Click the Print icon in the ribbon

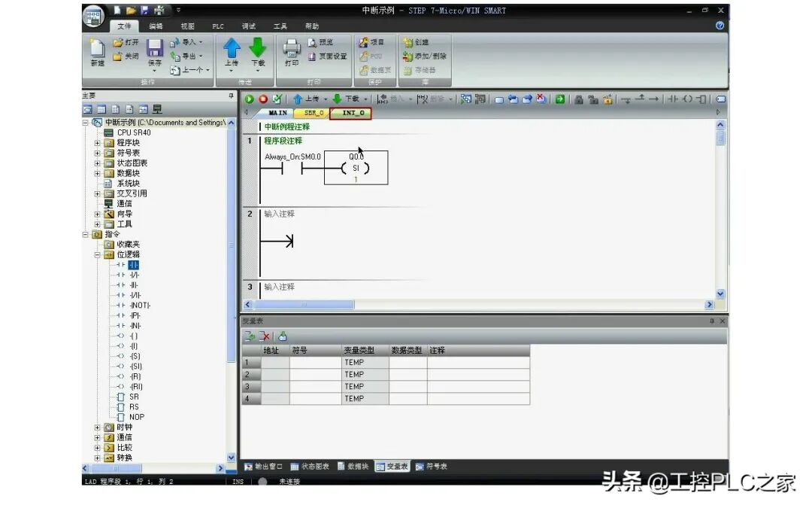292,51
